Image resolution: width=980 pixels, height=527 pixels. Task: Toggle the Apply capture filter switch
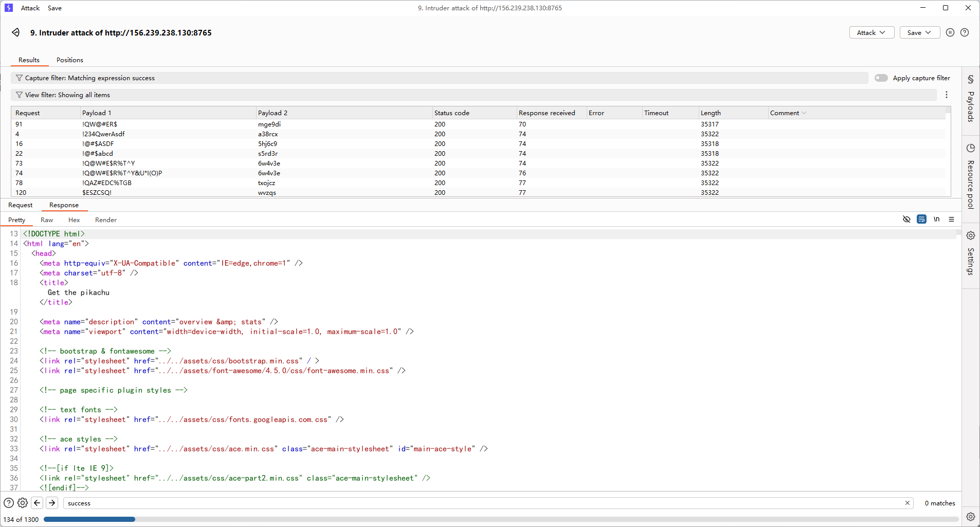tap(881, 78)
